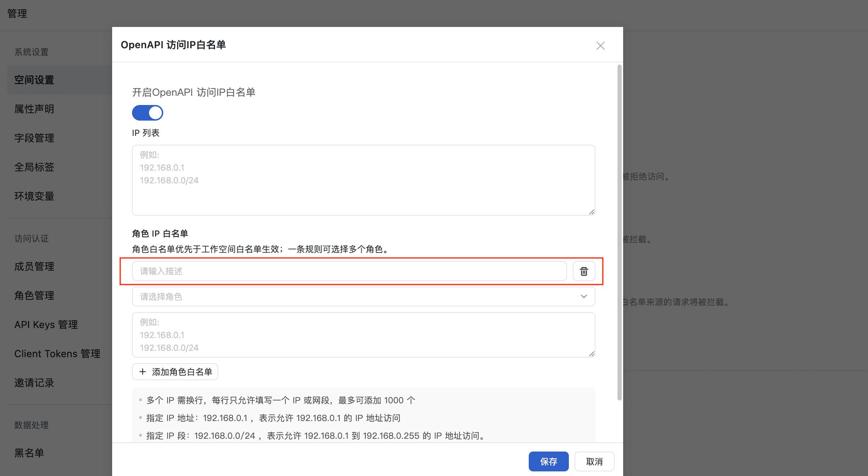Click the IP 列表 label

pyautogui.click(x=146, y=133)
